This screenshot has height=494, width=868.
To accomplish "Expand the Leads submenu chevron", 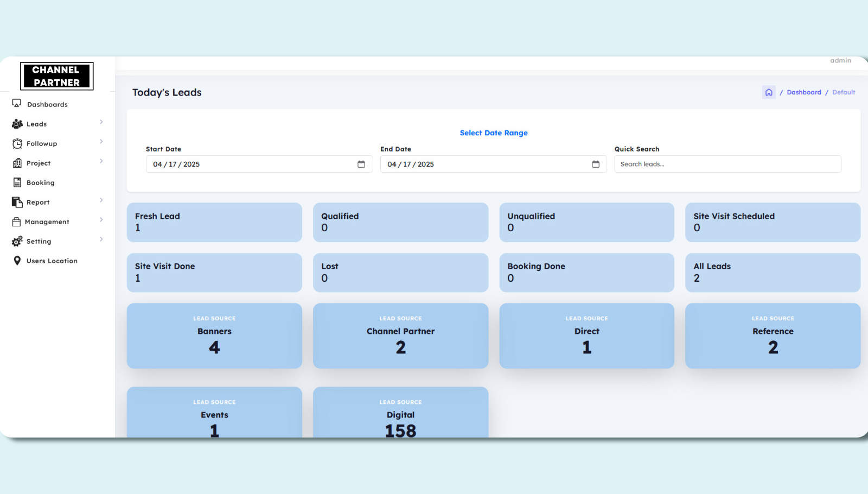I will point(101,122).
